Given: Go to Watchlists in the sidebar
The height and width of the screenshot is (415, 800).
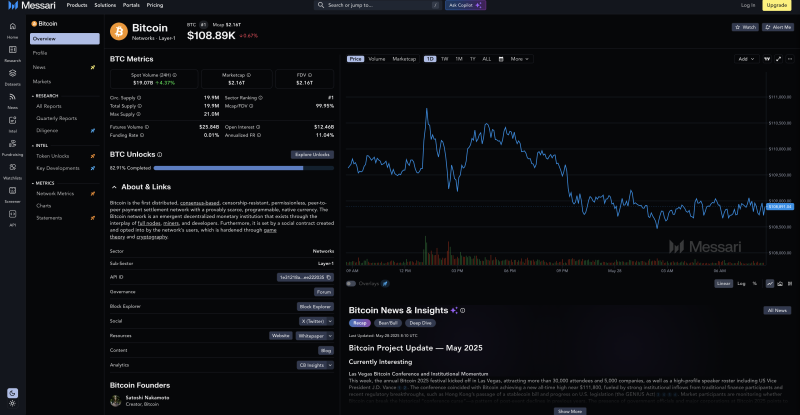Looking at the screenshot, I should (12, 170).
